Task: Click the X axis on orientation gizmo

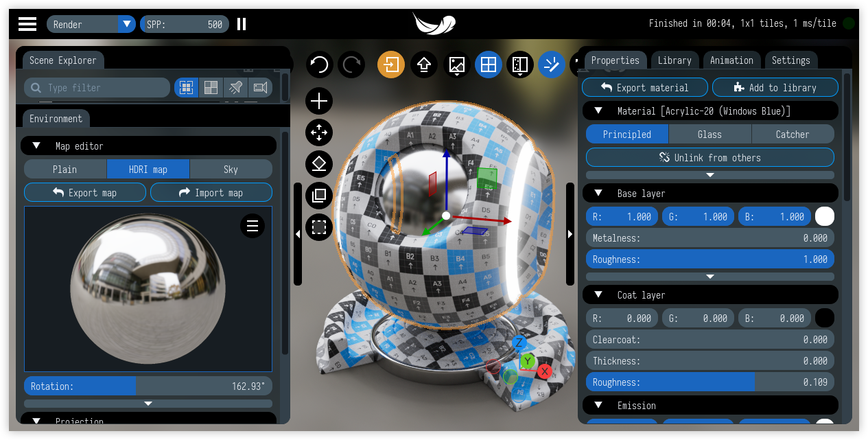Action: 545,371
